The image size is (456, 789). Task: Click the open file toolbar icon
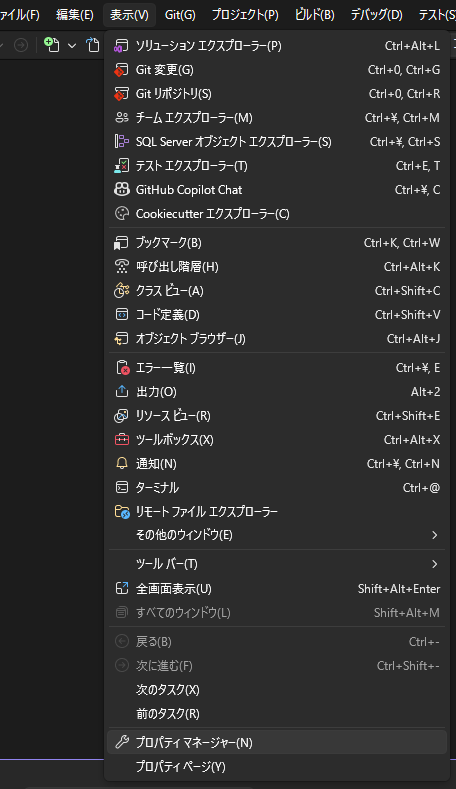pos(93,45)
